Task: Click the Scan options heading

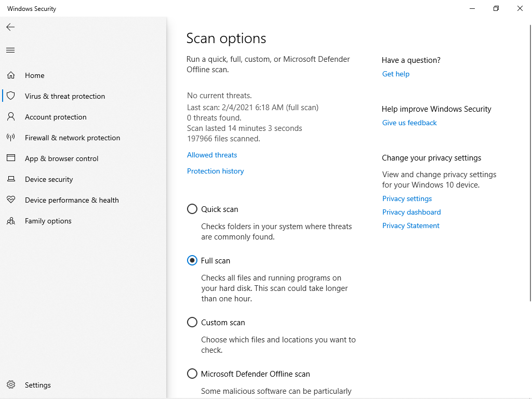Action: tap(227, 38)
